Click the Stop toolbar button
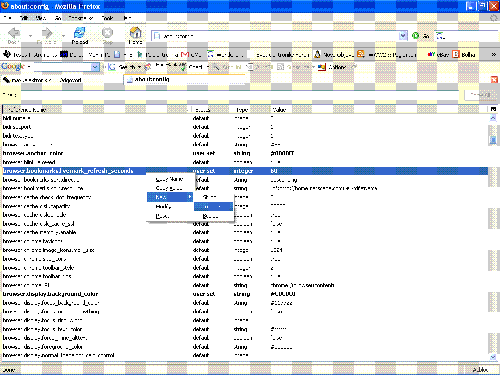 [x=107, y=36]
